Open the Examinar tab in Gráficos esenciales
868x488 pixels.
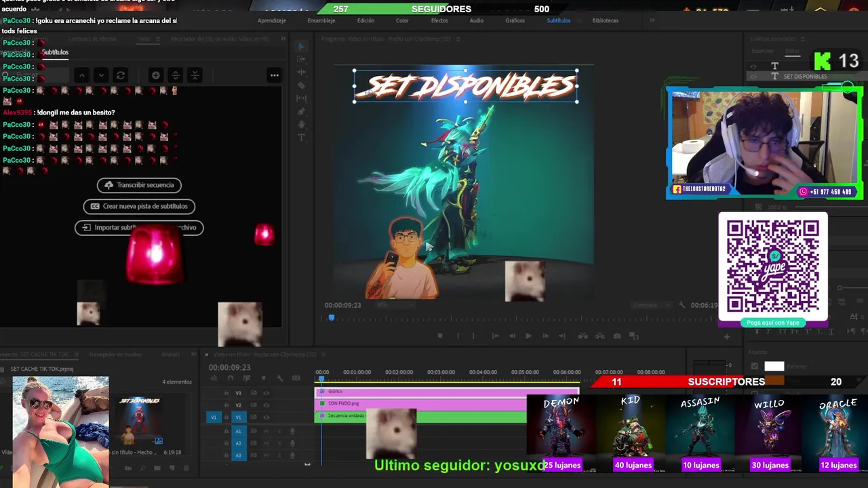pos(762,51)
